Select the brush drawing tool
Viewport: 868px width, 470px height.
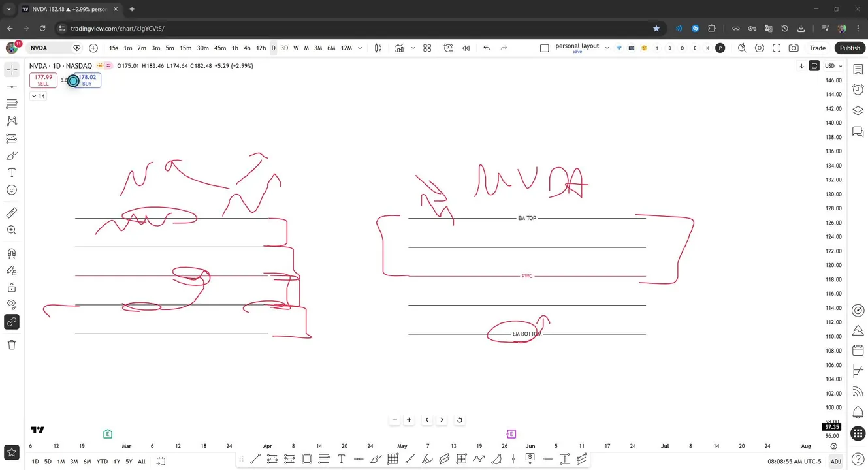point(12,156)
